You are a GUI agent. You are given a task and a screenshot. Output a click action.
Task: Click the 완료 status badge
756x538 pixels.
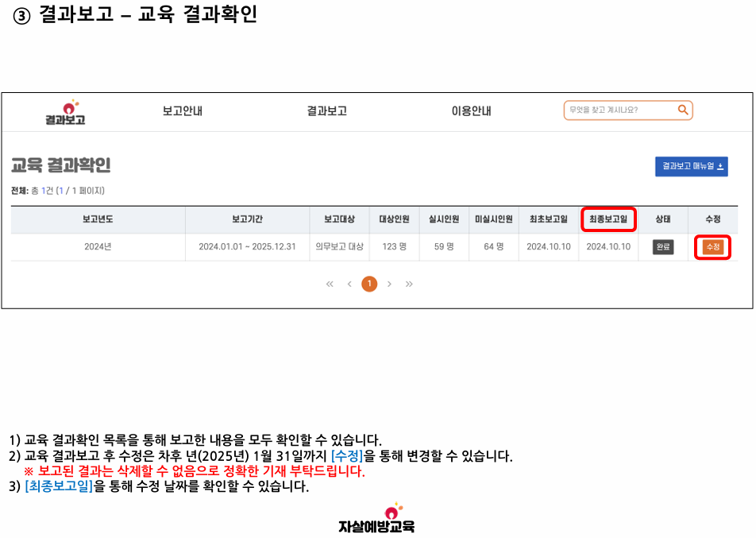coord(663,247)
